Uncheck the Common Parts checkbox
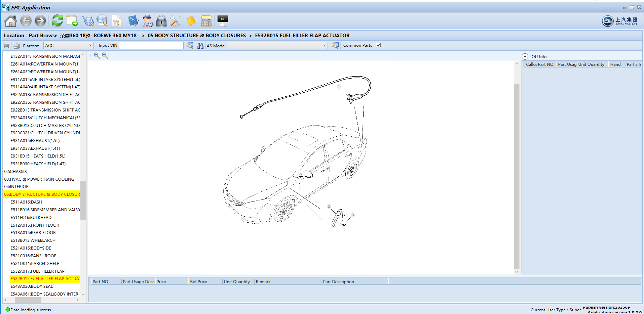Viewport: 644px width, 314px height. tap(378, 45)
